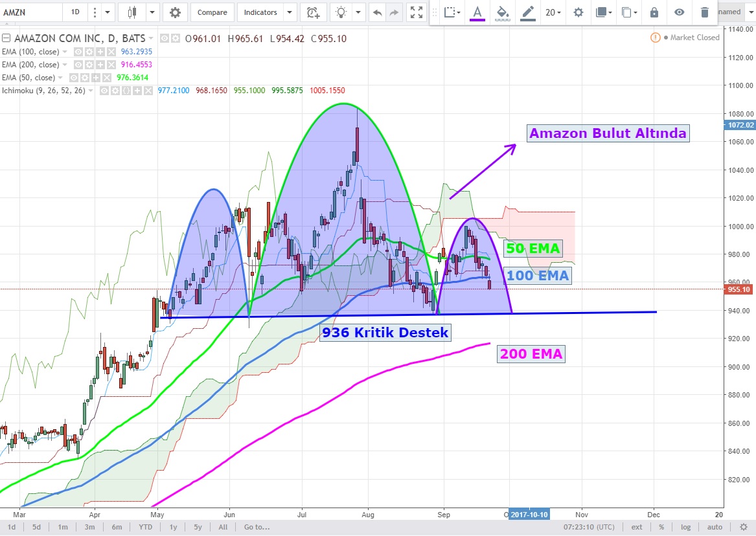Screen dimensions: 756x536
Task: Hide the EMA (200, close) line
Action: click(x=78, y=65)
